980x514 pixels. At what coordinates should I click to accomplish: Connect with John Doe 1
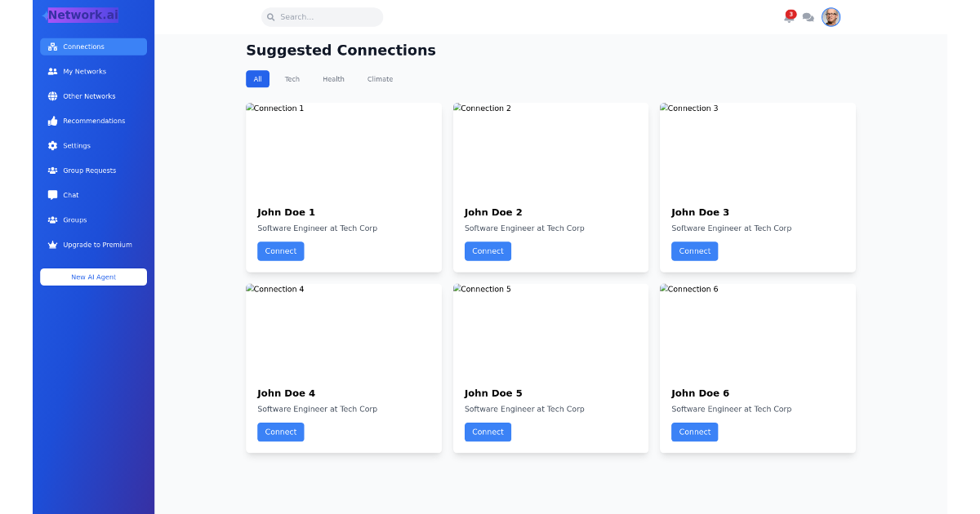coord(281,251)
